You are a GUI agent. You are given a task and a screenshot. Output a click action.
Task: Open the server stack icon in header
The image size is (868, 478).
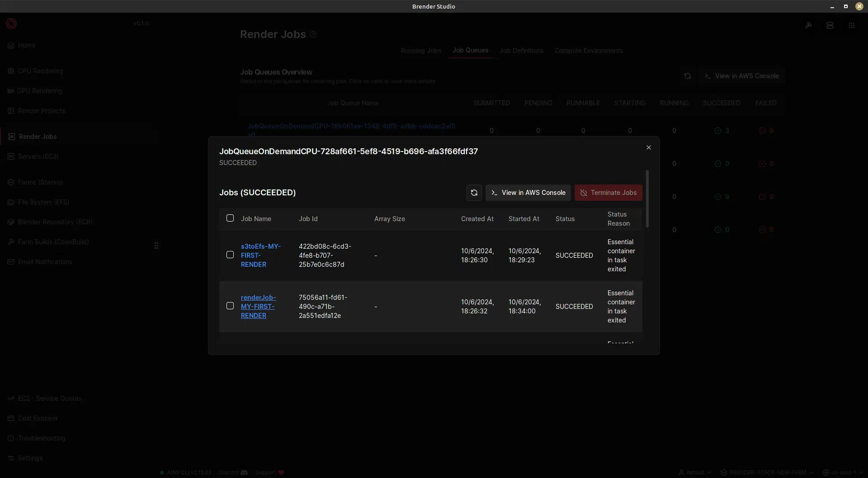(830, 25)
